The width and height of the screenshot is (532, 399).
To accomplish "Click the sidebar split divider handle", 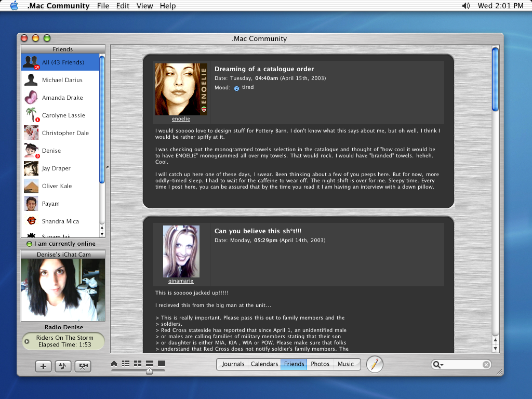I will [x=108, y=167].
